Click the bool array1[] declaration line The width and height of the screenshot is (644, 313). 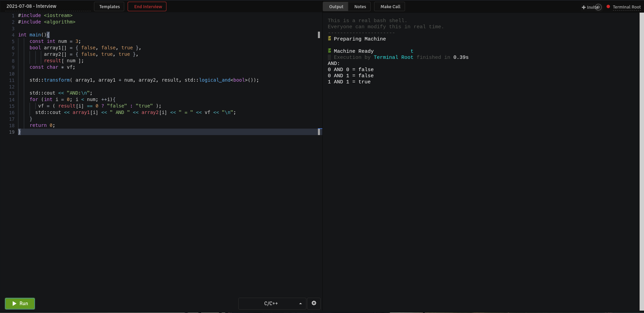tap(85, 48)
